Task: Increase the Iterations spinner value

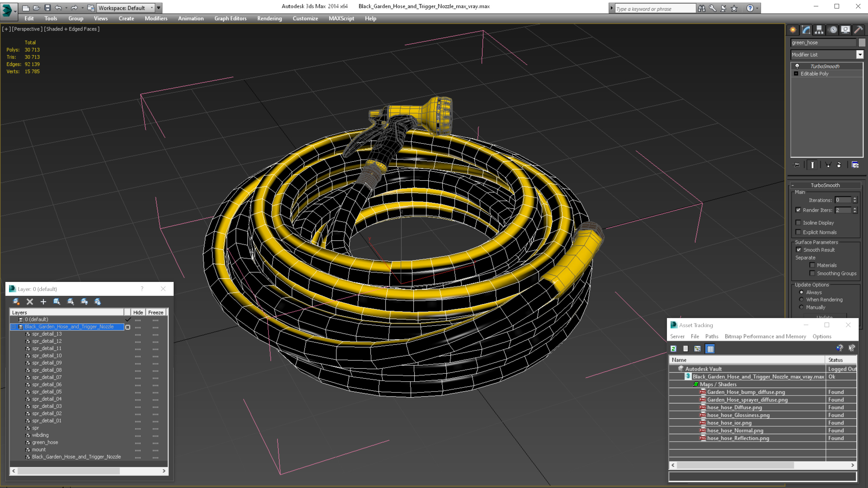Action: pos(855,199)
